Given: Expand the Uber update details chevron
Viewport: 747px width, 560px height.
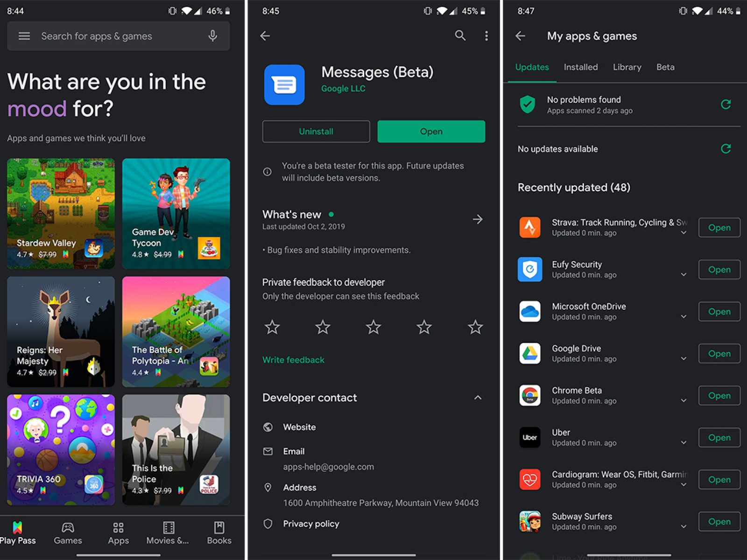Looking at the screenshot, I should 684,442.
